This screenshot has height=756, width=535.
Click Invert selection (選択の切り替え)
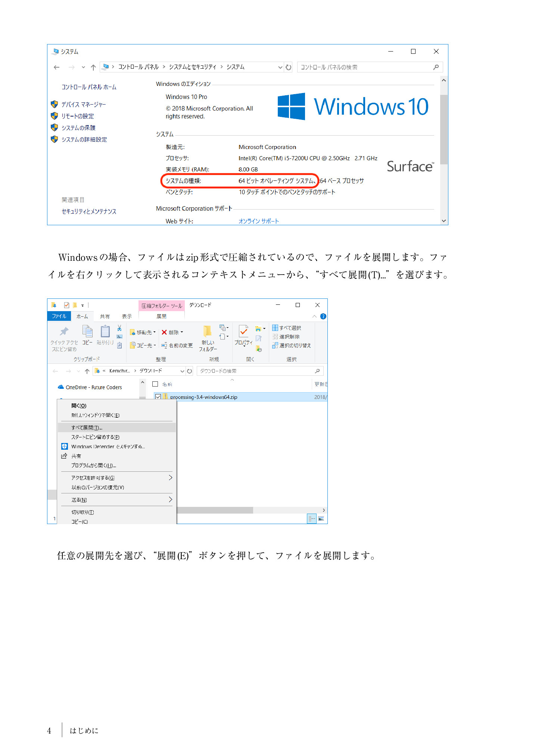[x=292, y=346]
